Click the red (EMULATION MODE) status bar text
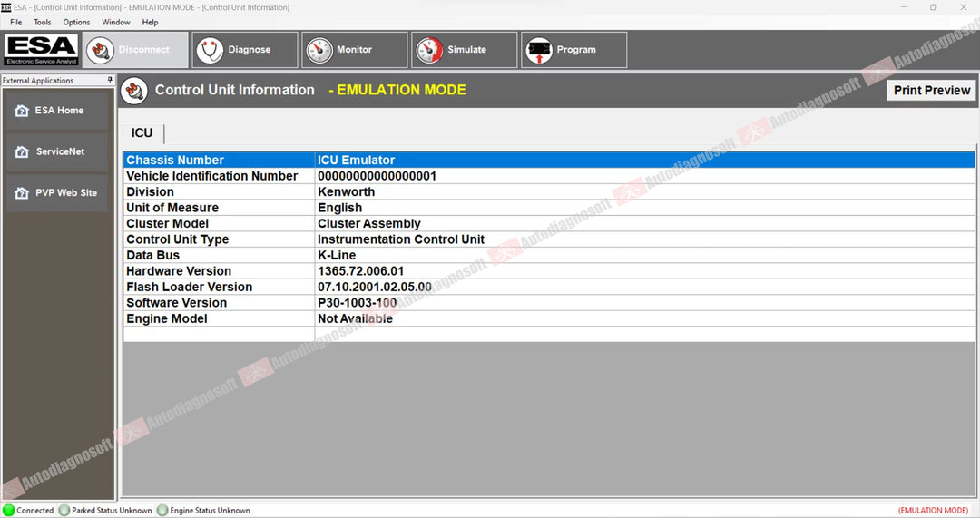Image resolution: width=980 pixels, height=518 pixels. pyautogui.click(x=933, y=511)
